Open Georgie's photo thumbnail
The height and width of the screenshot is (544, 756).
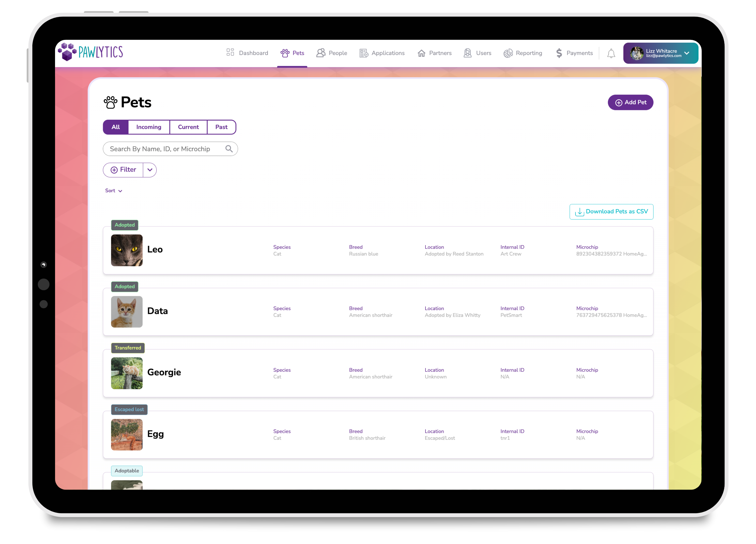(127, 373)
